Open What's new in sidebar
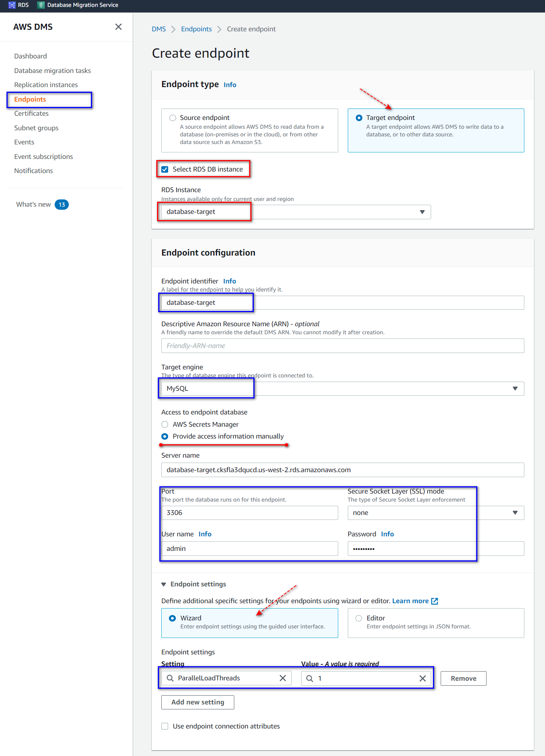545x756 pixels. point(33,204)
